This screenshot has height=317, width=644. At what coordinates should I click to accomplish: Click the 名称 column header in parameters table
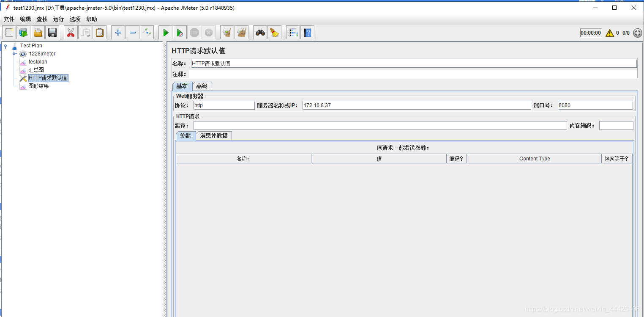click(x=243, y=159)
